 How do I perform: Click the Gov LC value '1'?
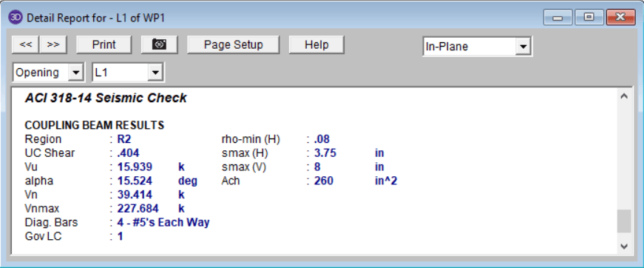(x=121, y=236)
